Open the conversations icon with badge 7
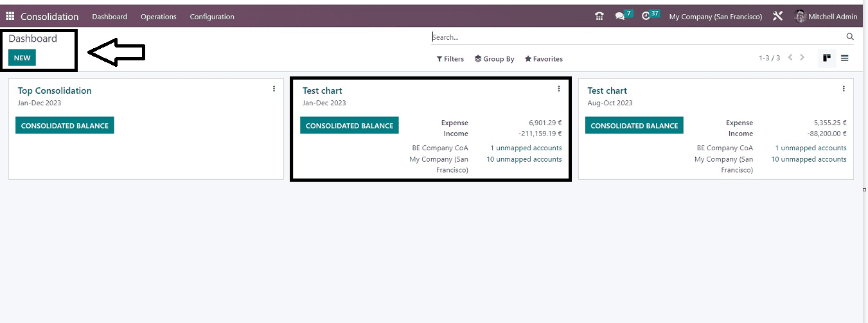The width and height of the screenshot is (868, 323). (624, 15)
